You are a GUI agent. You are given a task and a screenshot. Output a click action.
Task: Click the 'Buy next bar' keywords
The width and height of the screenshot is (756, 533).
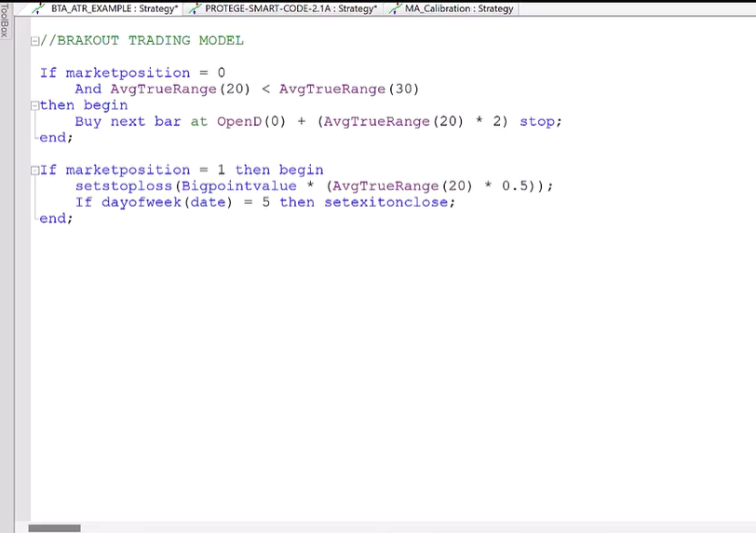pyautogui.click(x=128, y=121)
